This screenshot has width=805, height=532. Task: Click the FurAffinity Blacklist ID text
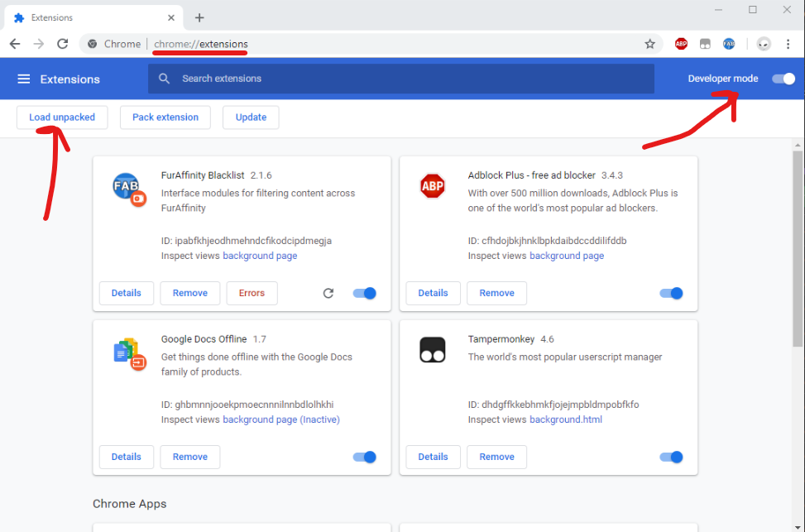pyautogui.click(x=247, y=241)
